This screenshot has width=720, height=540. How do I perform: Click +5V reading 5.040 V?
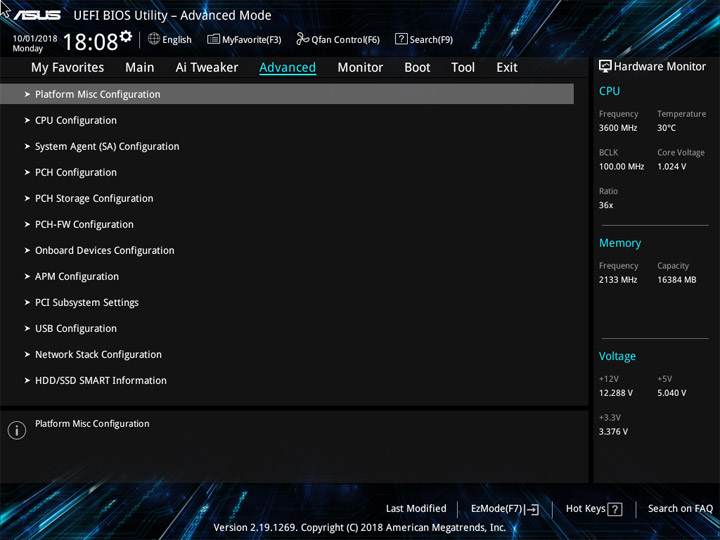pyautogui.click(x=671, y=393)
